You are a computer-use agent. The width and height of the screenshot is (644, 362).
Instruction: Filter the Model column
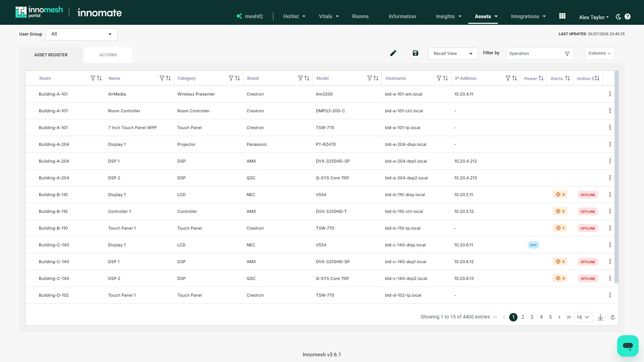tap(370, 78)
